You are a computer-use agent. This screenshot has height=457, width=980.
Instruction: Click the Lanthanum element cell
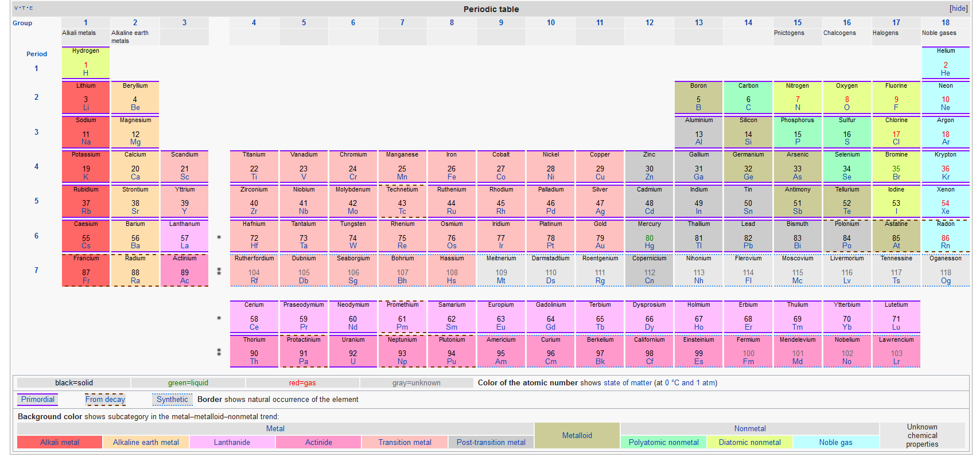(x=184, y=235)
